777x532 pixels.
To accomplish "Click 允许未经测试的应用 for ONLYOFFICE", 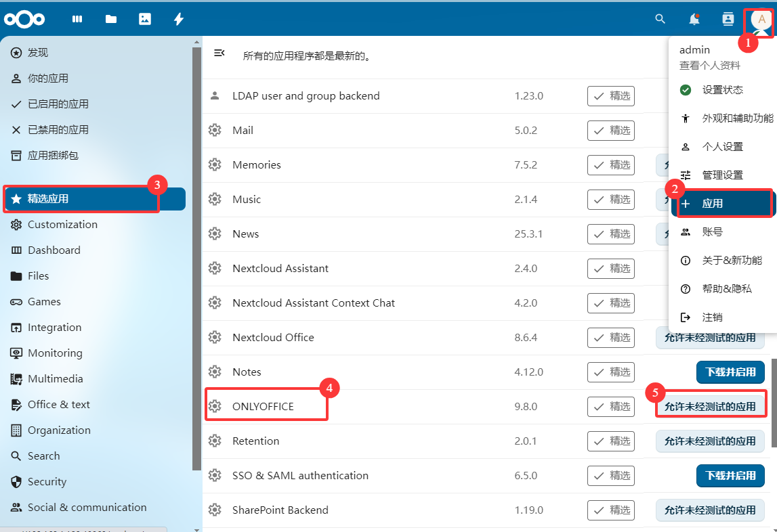I will 710,407.
